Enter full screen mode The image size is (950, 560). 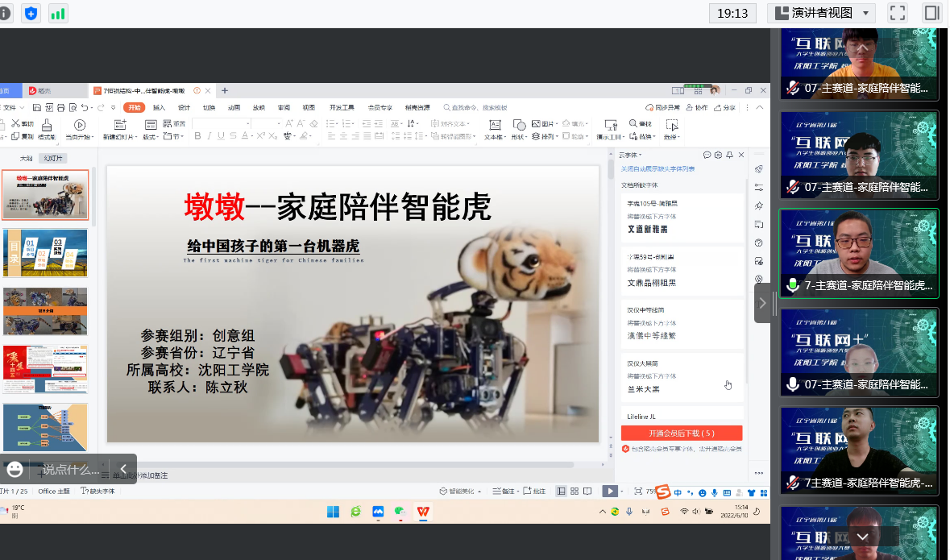point(897,13)
